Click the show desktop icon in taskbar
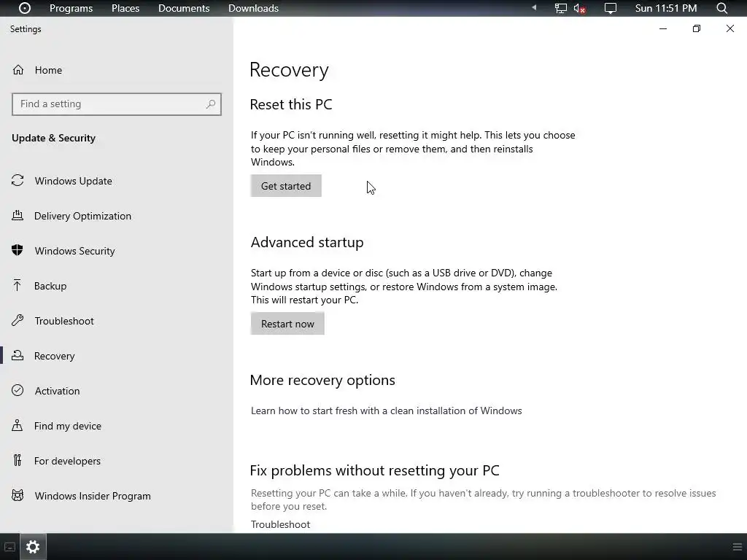 pyautogui.click(x=9, y=547)
